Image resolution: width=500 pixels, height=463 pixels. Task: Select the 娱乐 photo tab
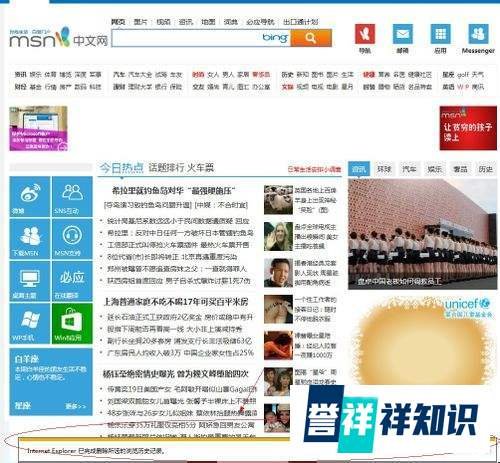point(435,169)
